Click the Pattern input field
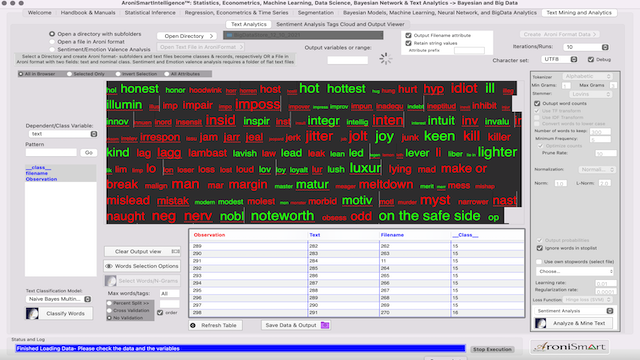The width and height of the screenshot is (640, 360). [51, 153]
